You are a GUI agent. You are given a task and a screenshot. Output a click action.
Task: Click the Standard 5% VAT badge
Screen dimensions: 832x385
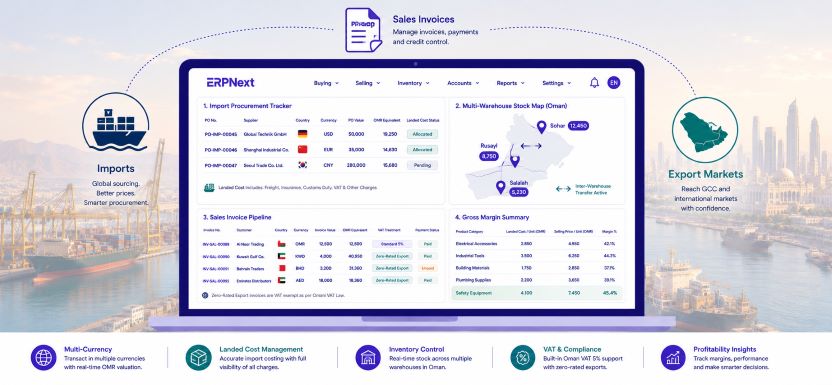click(392, 244)
